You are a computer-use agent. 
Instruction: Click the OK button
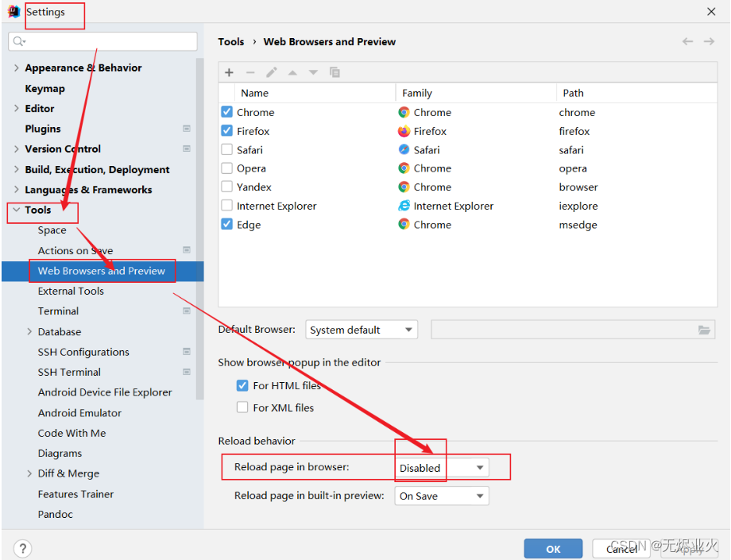coord(553,549)
